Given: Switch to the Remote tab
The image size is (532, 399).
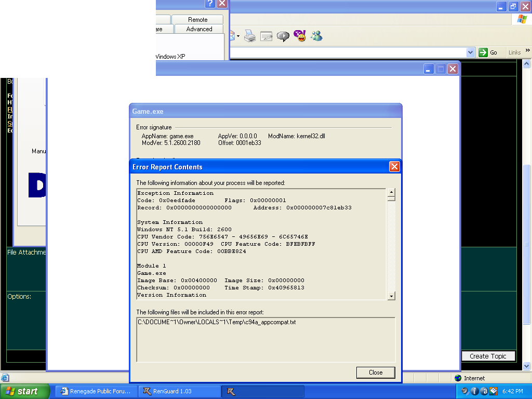Looking at the screenshot, I should tap(197, 20).
